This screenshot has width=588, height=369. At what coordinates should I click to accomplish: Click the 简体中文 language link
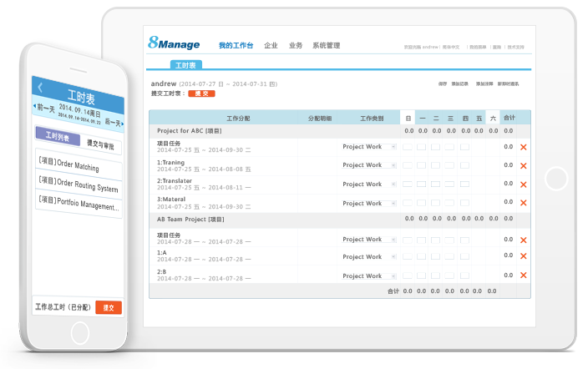[451, 48]
